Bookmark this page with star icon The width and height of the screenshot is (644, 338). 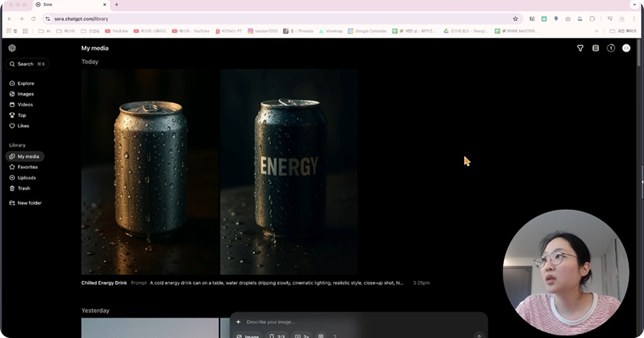tap(515, 19)
